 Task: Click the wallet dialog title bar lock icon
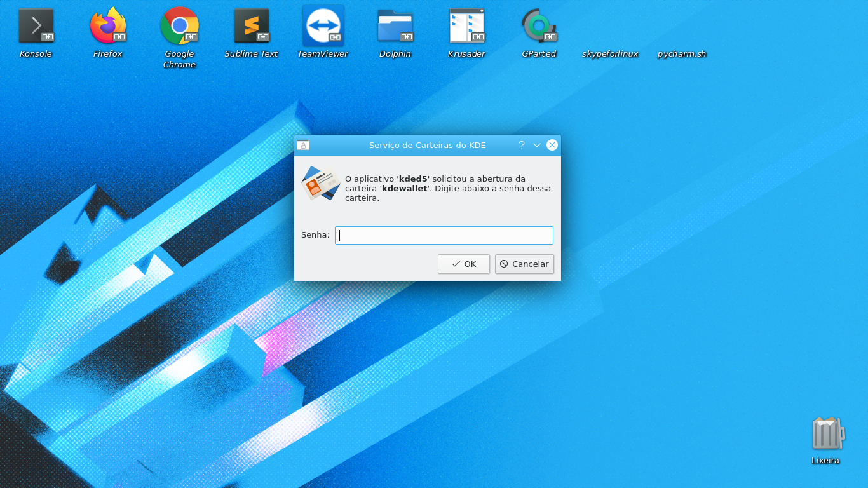tap(303, 146)
